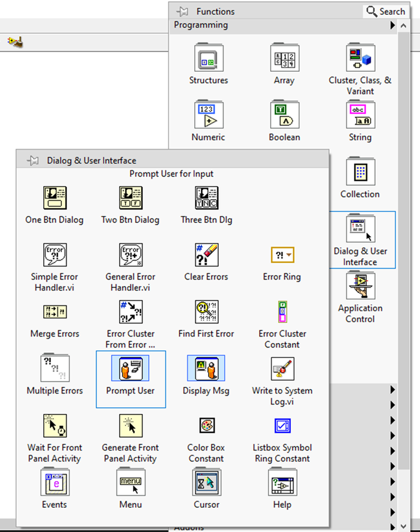Choose Wait For Front Panel Activity
420x532 pixels.
click(x=55, y=426)
